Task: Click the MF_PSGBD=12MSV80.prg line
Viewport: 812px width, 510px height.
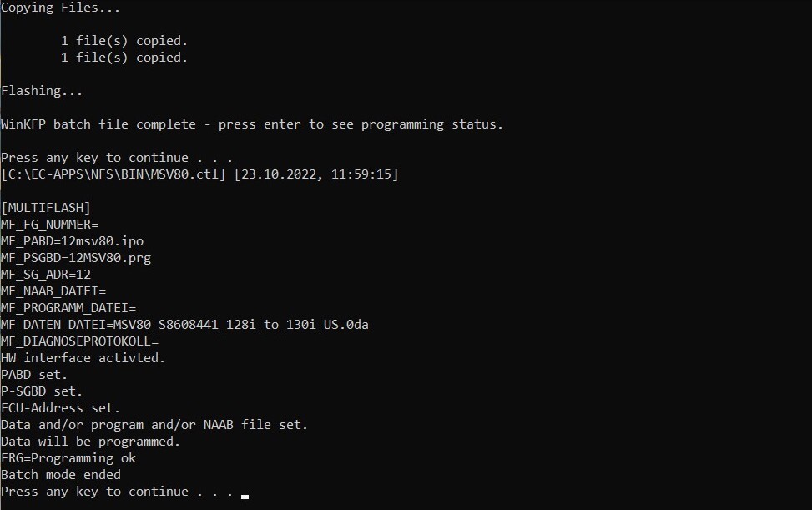Action: click(x=76, y=258)
